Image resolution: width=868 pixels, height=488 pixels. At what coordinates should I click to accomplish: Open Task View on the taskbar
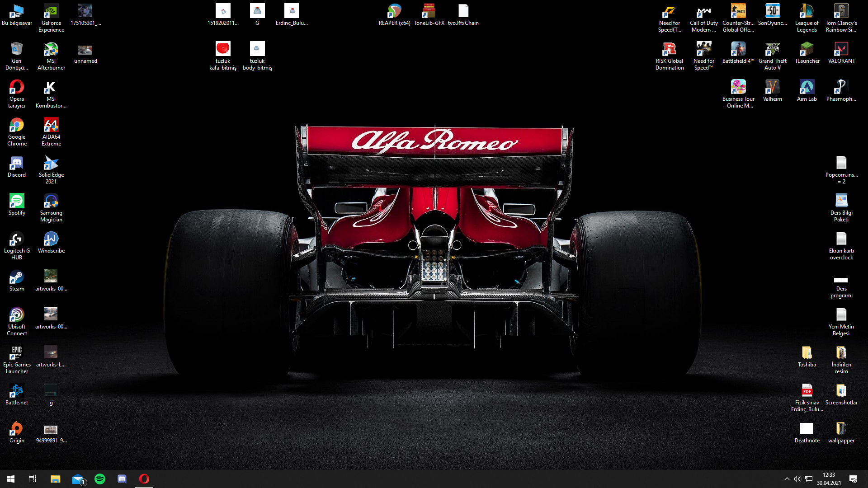(x=32, y=479)
